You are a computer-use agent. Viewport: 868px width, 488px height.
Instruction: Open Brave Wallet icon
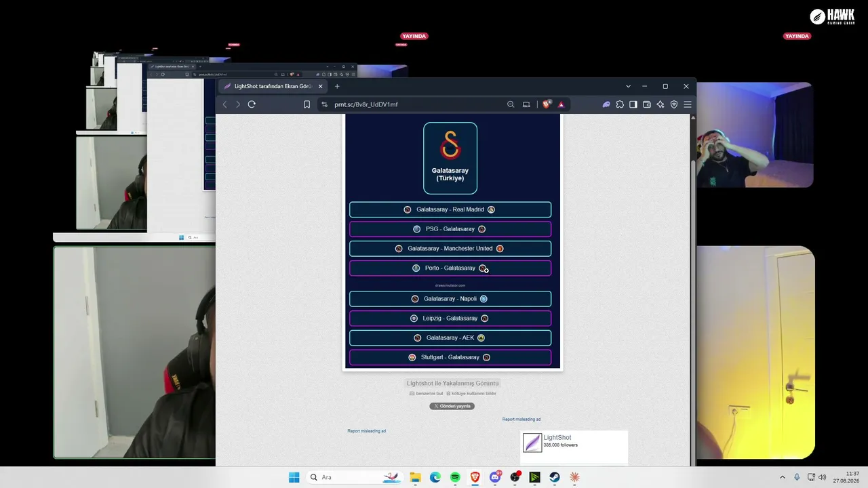647,104
